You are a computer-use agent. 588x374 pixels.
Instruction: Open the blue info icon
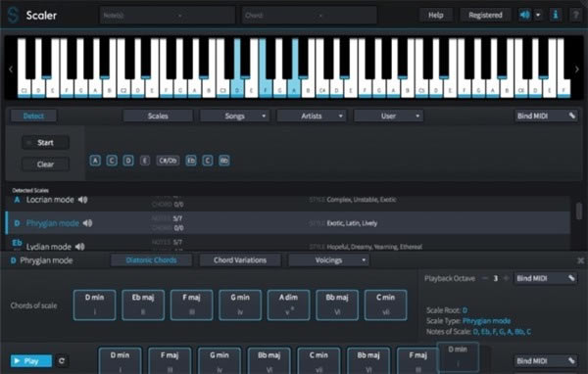pyautogui.click(x=556, y=15)
